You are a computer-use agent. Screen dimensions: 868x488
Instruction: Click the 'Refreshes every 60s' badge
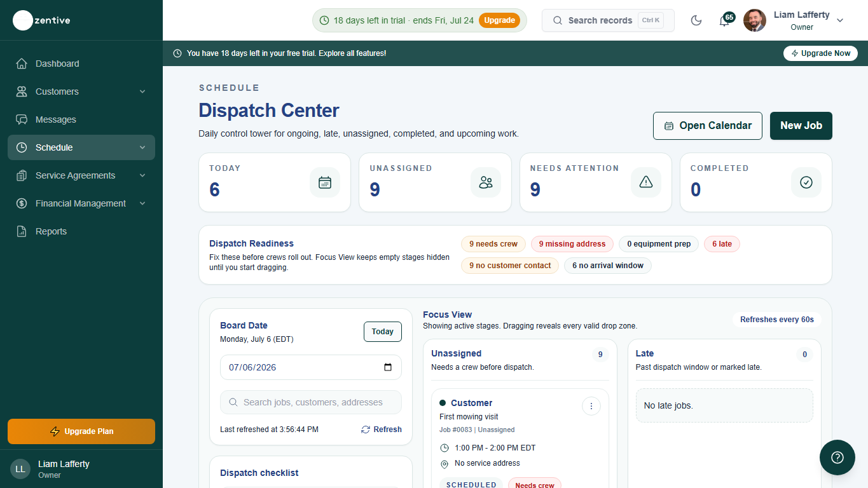777,320
